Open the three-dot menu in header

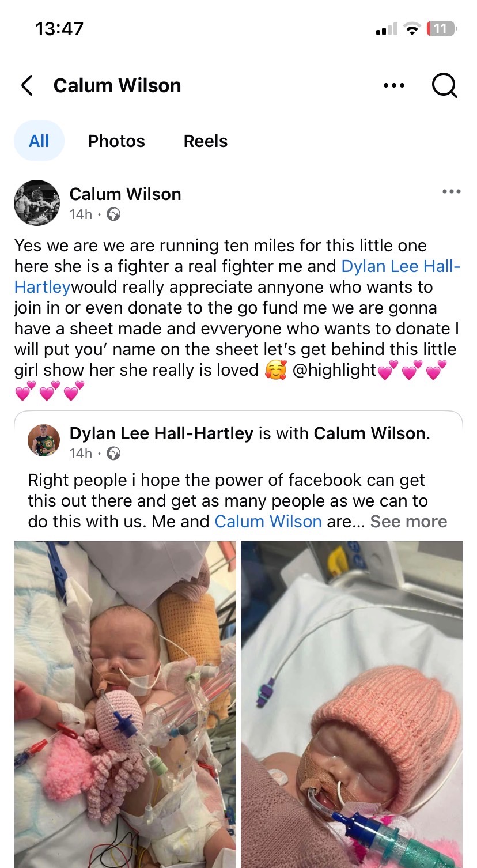pos(394,85)
